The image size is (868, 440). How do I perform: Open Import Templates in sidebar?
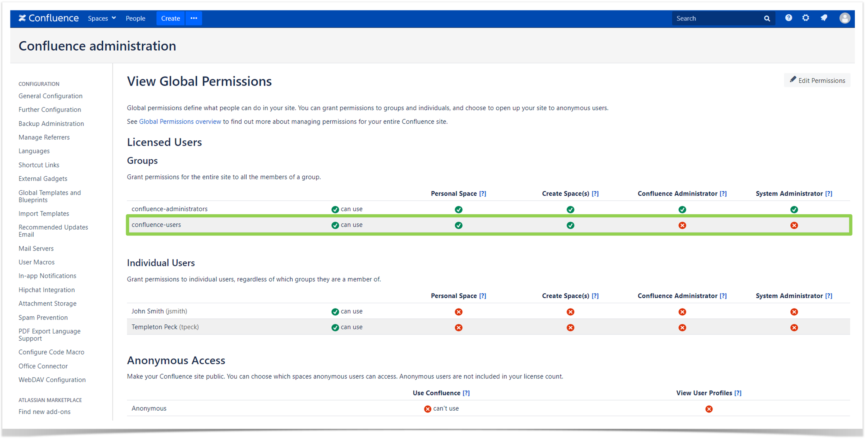click(x=44, y=213)
